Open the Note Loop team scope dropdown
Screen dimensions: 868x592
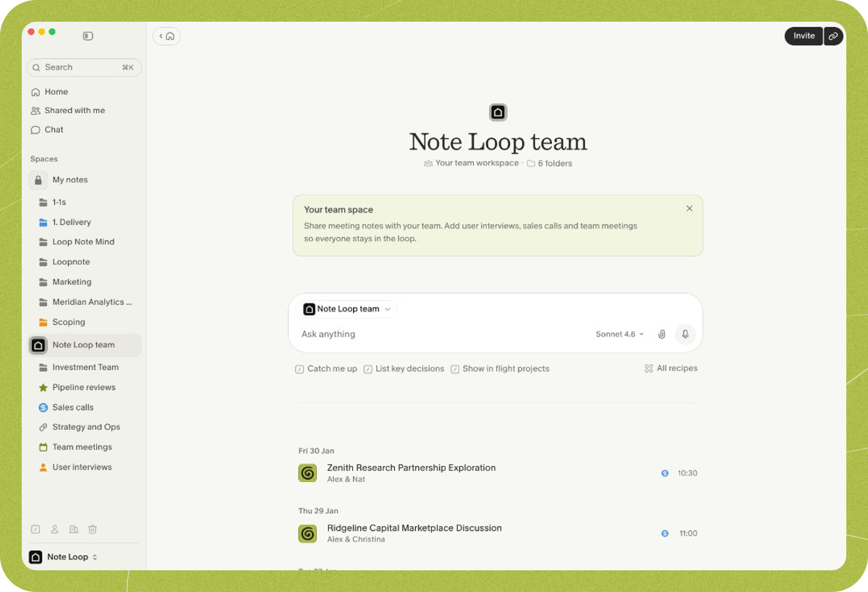tap(349, 309)
